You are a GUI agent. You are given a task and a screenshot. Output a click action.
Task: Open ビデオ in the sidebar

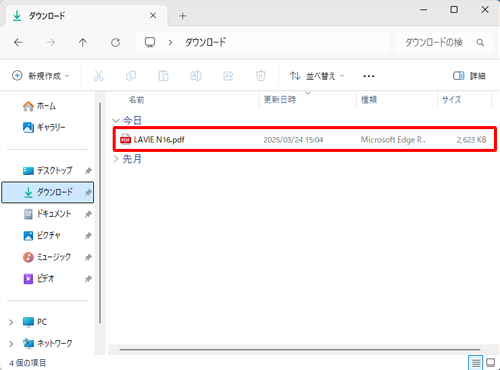[x=38, y=279]
